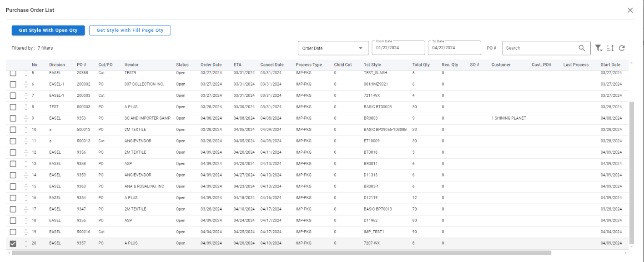
Task: Click the up/down arrow icon on row 18
Action: coord(26,221)
